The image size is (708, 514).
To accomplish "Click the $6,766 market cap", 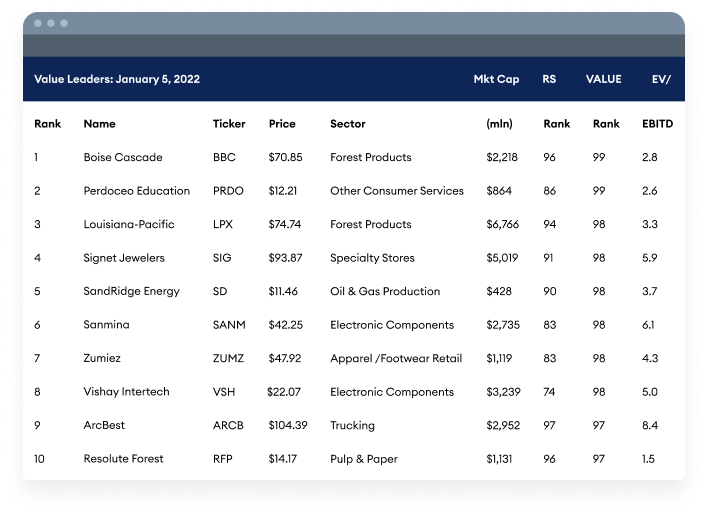I will (x=503, y=224).
